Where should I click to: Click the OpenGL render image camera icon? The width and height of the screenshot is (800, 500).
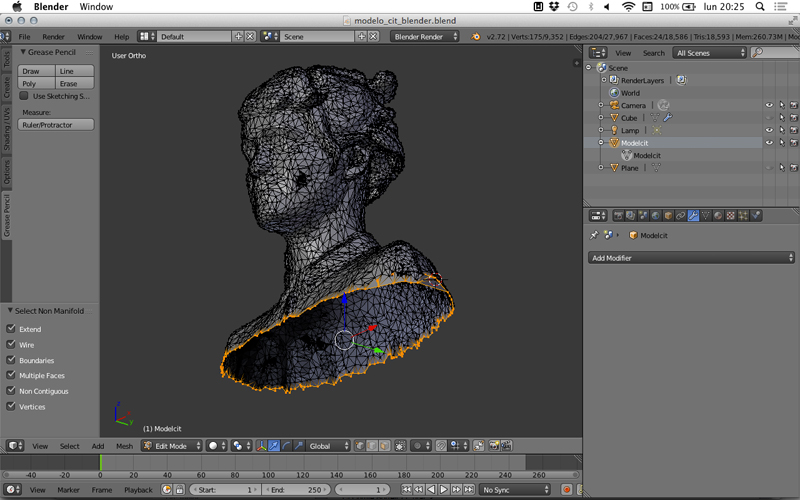point(493,446)
